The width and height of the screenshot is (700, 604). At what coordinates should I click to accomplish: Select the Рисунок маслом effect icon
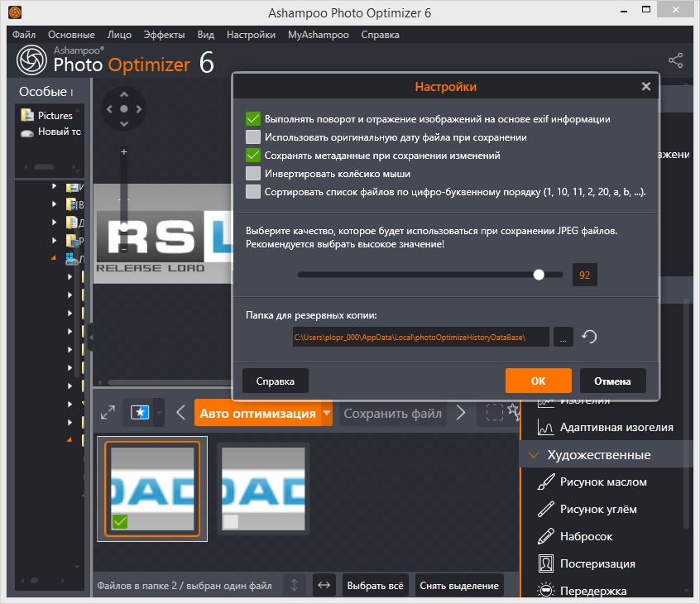(x=546, y=482)
